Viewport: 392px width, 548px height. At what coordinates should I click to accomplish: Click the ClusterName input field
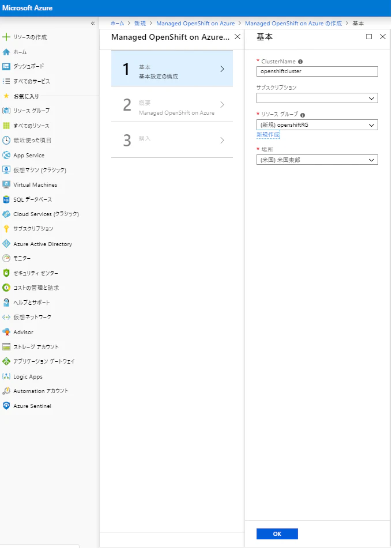point(317,71)
